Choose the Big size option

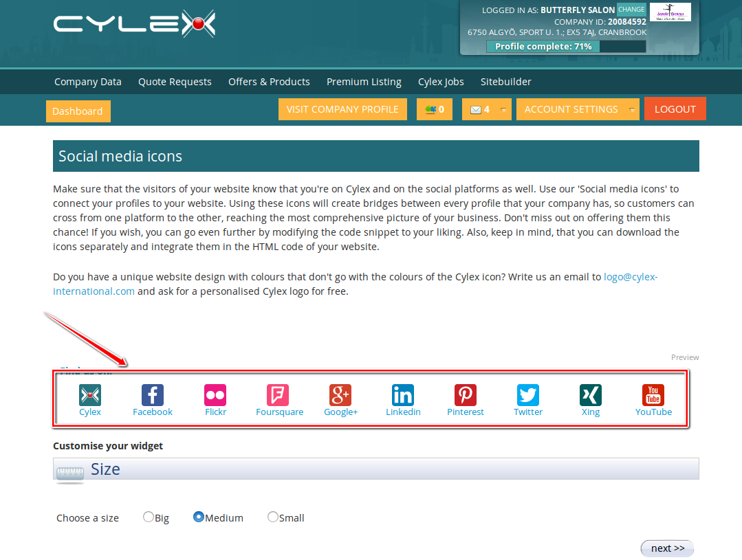[148, 517]
